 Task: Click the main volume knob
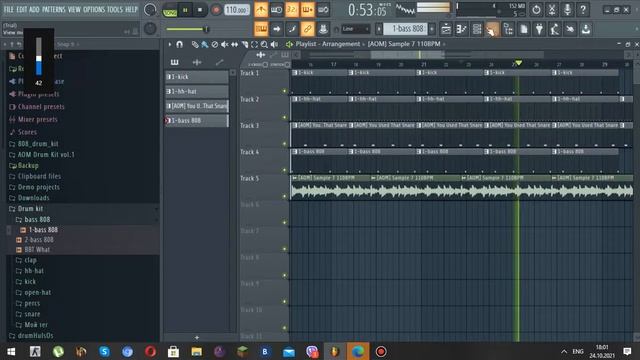tap(150, 9)
